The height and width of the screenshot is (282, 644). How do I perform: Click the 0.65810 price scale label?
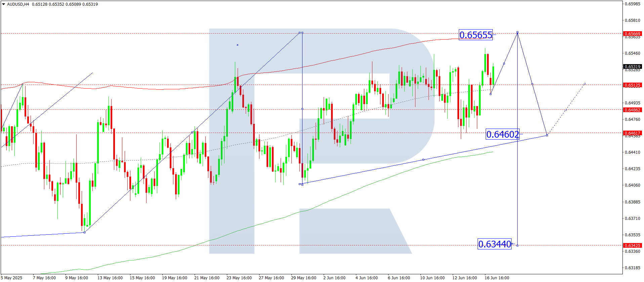(633, 20)
